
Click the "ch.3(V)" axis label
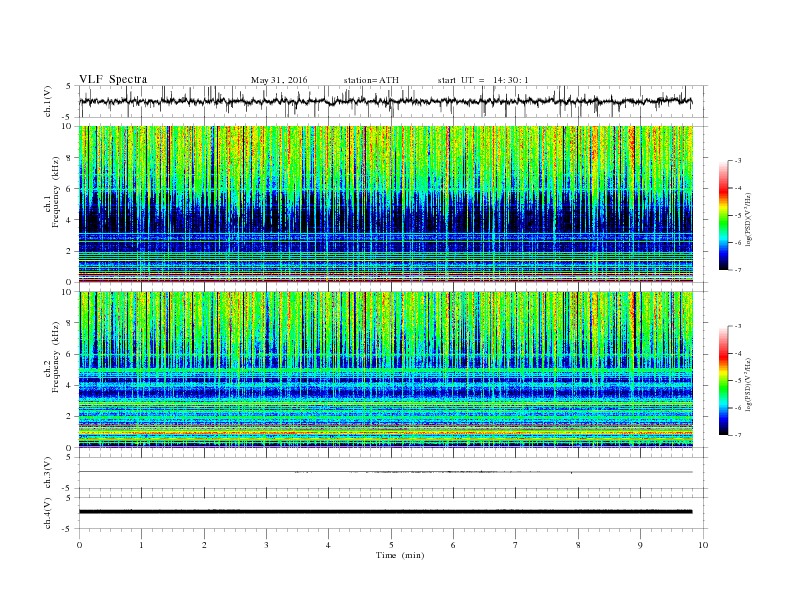click(48, 473)
